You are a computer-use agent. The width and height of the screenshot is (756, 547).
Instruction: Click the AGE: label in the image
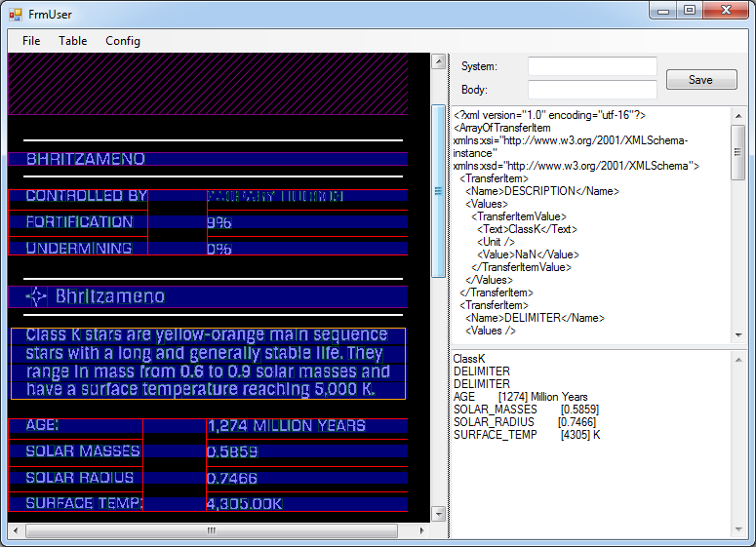point(42,425)
